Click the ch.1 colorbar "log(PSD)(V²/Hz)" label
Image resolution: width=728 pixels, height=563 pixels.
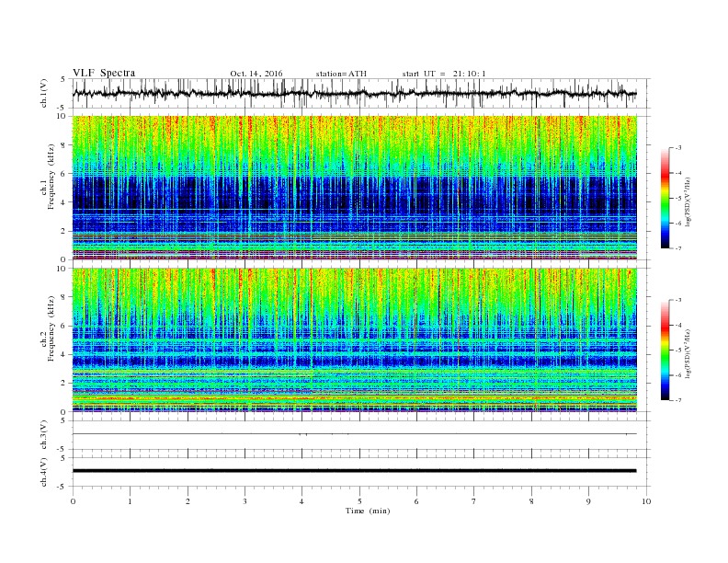tap(688, 201)
